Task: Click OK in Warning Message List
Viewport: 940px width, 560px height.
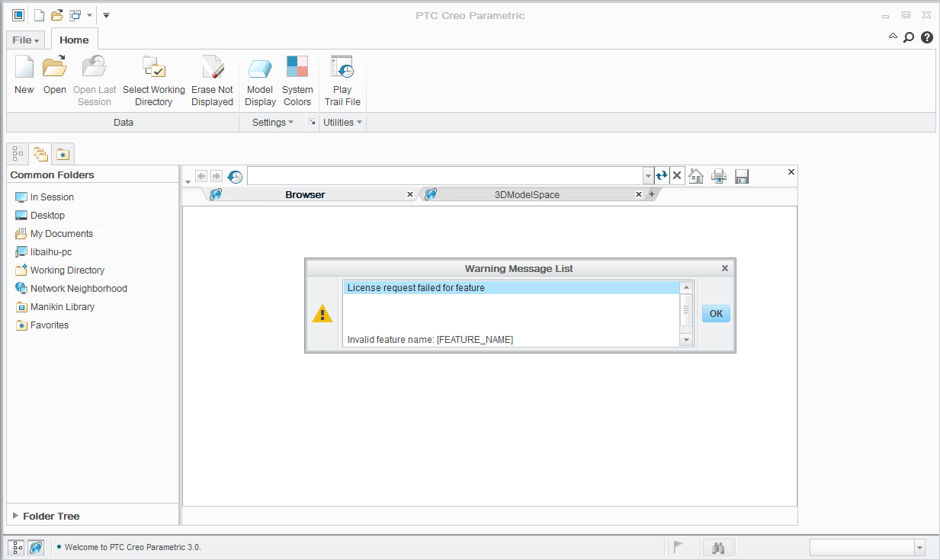Action: (x=716, y=313)
